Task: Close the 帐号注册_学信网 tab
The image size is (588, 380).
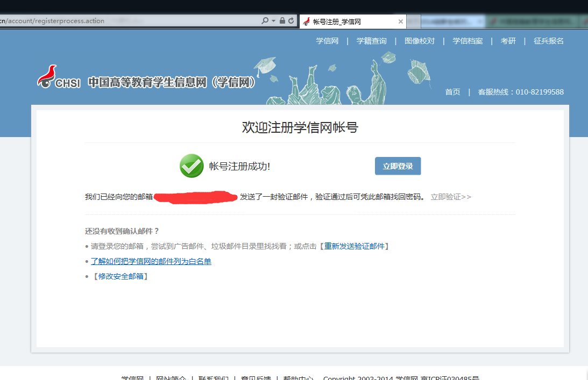Action: [400, 21]
